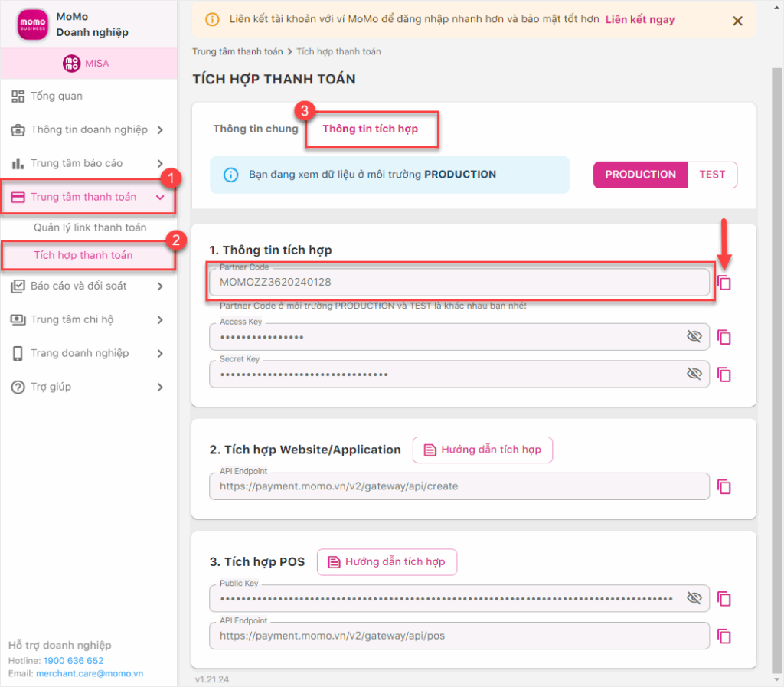Click the Trung tâm chi hộ money icon
Screen dimensions: 784x687
18,319
